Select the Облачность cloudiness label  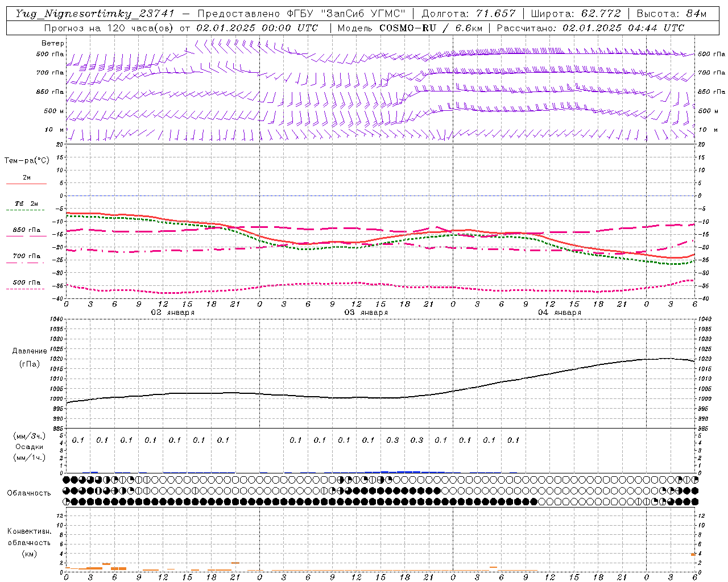(x=29, y=493)
